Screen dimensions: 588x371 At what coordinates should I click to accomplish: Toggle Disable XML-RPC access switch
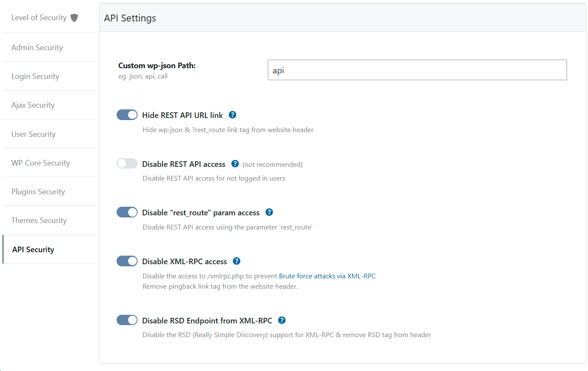pyautogui.click(x=127, y=261)
